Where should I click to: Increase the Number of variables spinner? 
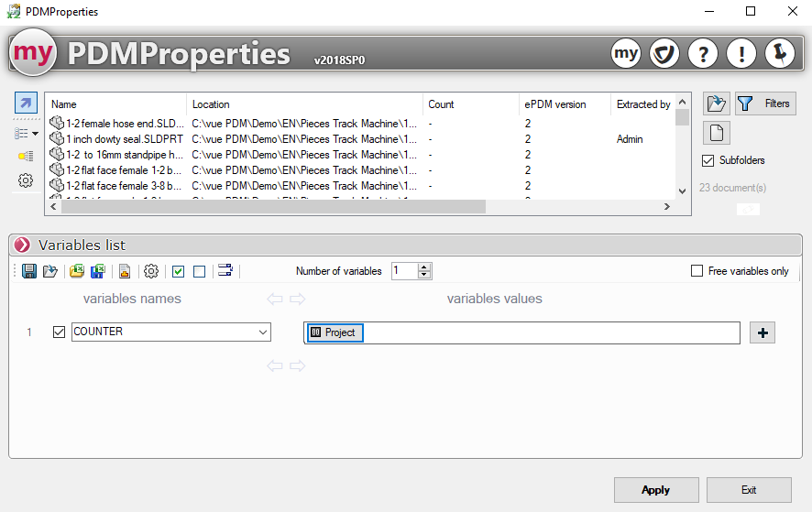[x=424, y=267]
